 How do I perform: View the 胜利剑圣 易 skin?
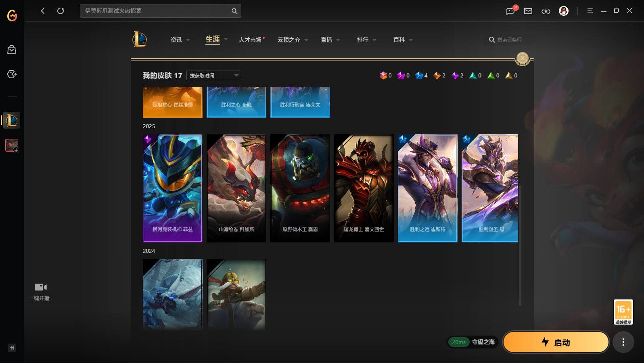(490, 188)
